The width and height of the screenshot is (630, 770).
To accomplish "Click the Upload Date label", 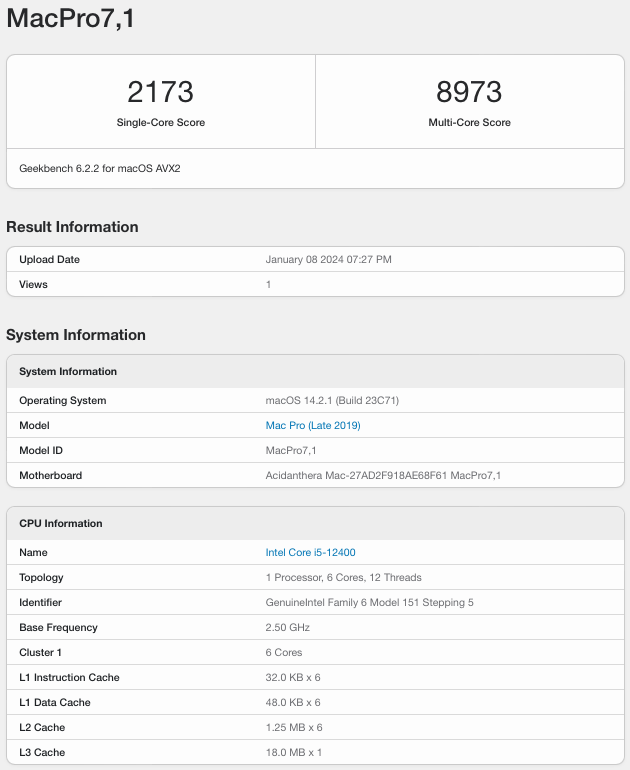I will (x=49, y=259).
